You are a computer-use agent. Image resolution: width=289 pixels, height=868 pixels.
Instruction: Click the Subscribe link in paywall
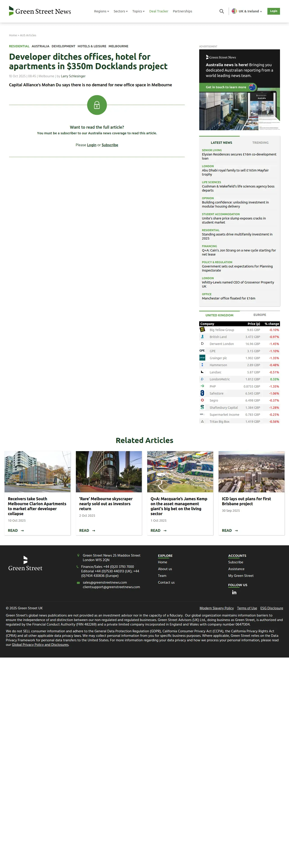(110, 145)
